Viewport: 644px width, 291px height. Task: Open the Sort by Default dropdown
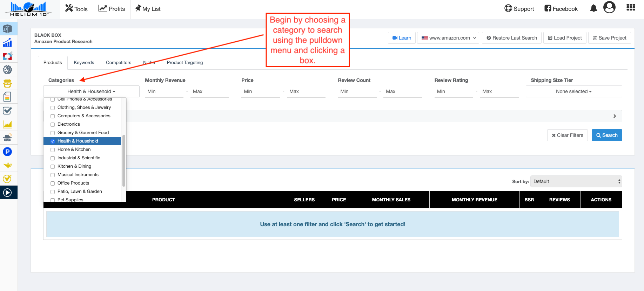[576, 181]
